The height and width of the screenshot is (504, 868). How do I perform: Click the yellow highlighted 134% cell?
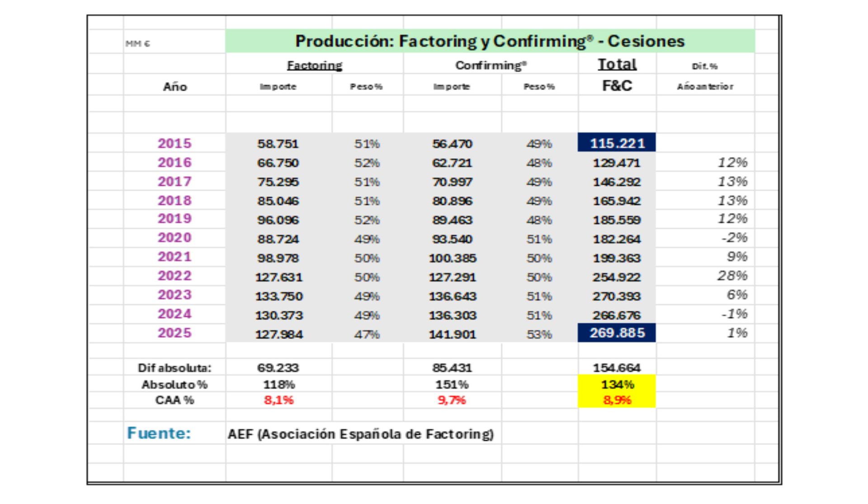[617, 385]
